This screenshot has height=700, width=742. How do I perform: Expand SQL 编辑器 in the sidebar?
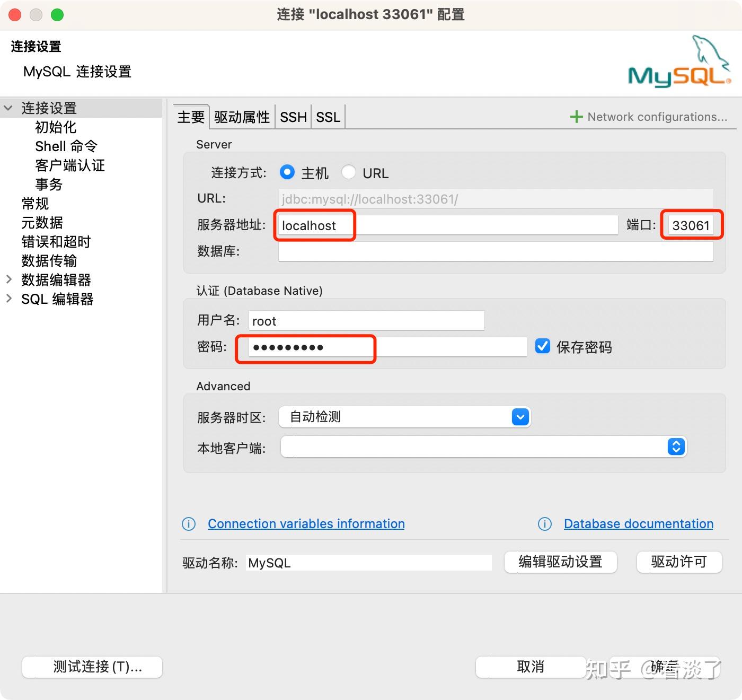pos(9,299)
